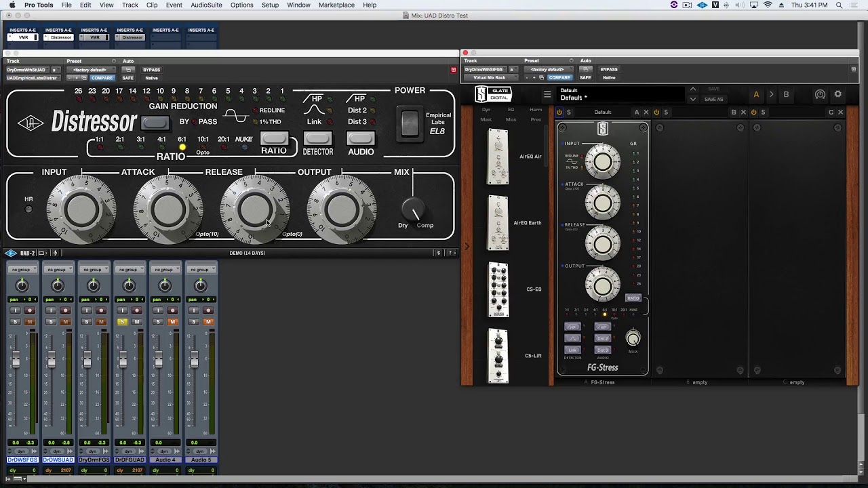
Task: Click the Distressor RELEASE knob
Action: tap(254, 209)
